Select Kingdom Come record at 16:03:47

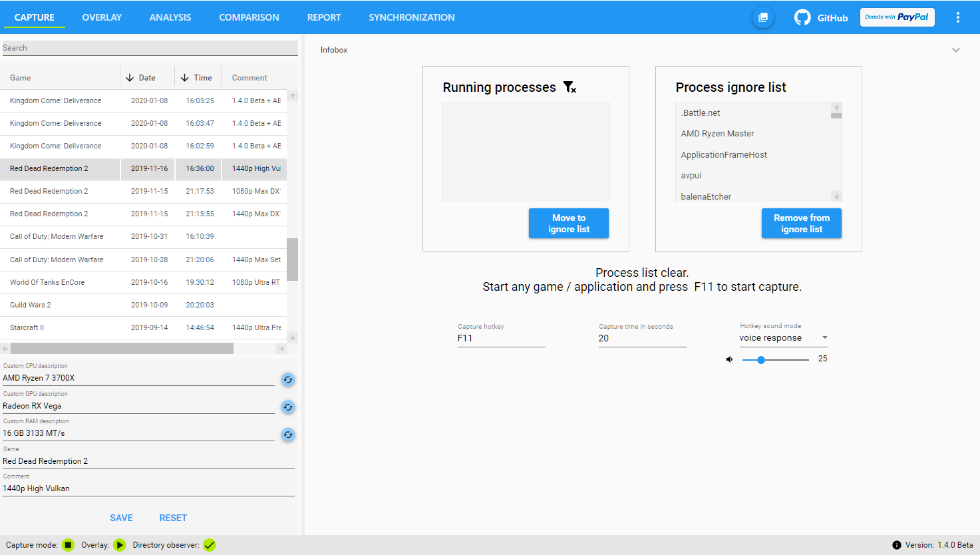[143, 124]
